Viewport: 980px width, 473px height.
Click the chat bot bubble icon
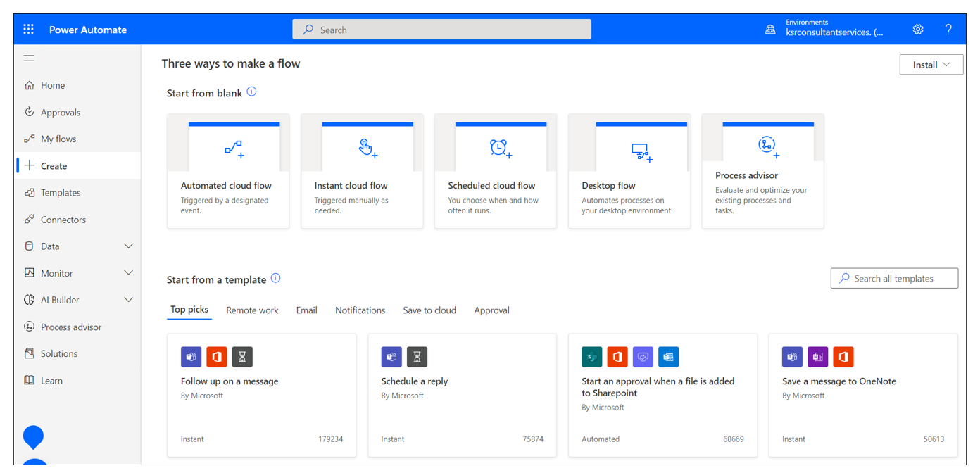pyautogui.click(x=33, y=437)
